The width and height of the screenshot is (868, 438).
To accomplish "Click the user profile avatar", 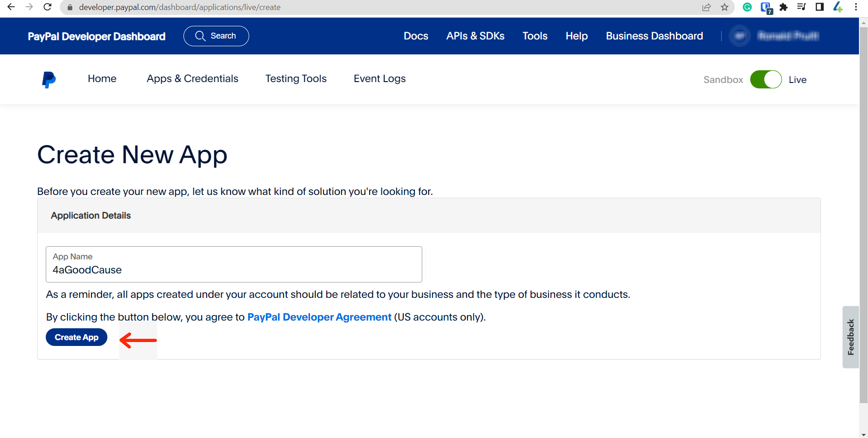I will [x=740, y=36].
